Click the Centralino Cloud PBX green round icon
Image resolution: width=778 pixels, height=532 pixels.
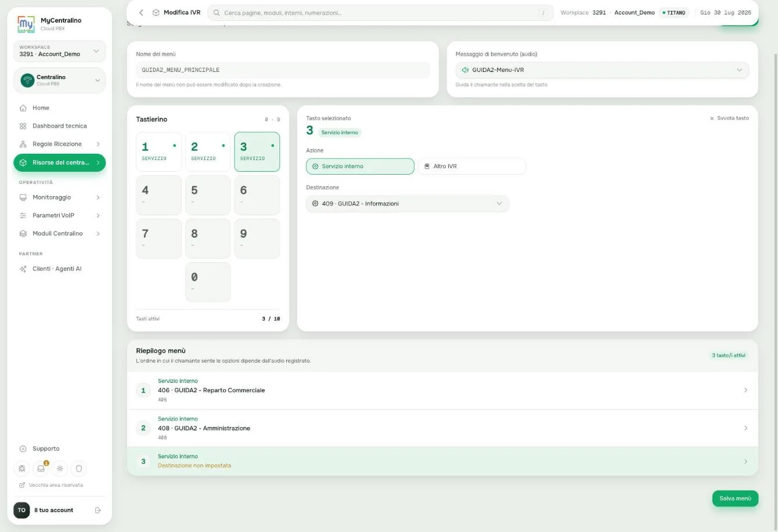tap(27, 80)
